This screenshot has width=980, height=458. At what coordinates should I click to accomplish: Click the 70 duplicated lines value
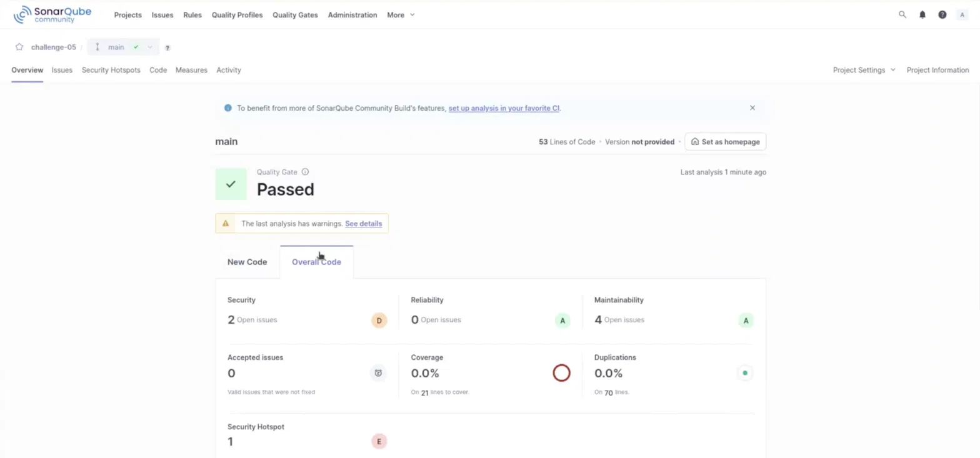[x=608, y=393]
